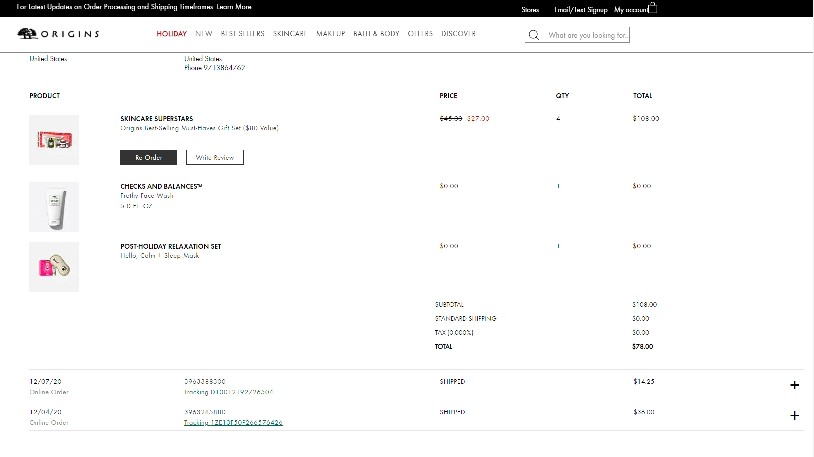This screenshot has width=814, height=457.
Task: Click the $14.25 order amount
Action: 644,381
